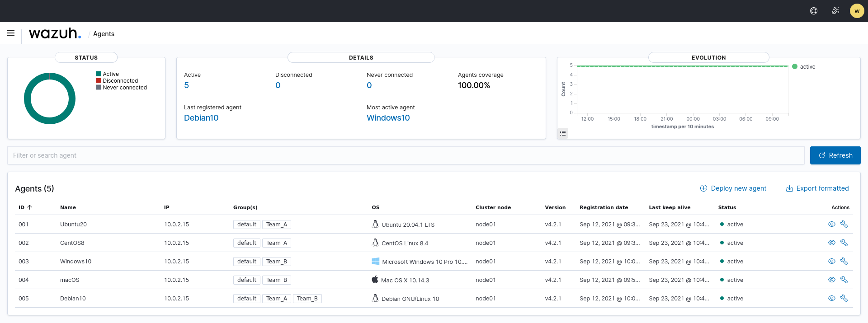Open Ubuntu20 agent details eye icon

point(831,224)
